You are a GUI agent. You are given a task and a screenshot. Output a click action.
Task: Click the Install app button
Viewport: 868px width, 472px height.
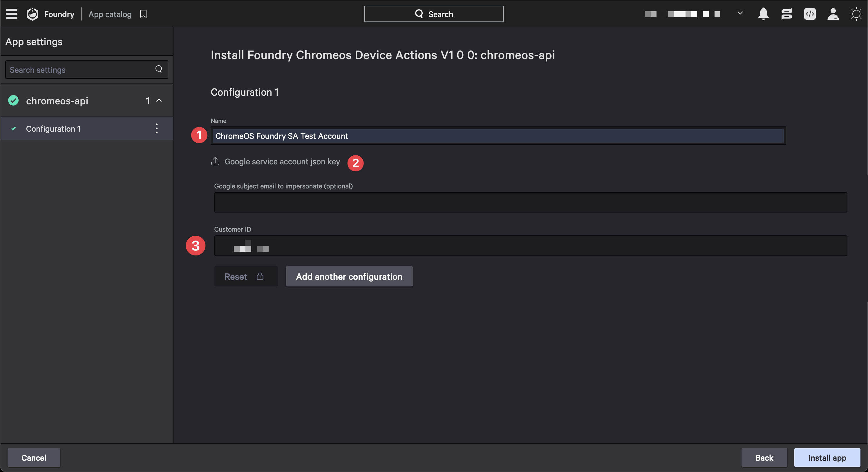click(827, 458)
